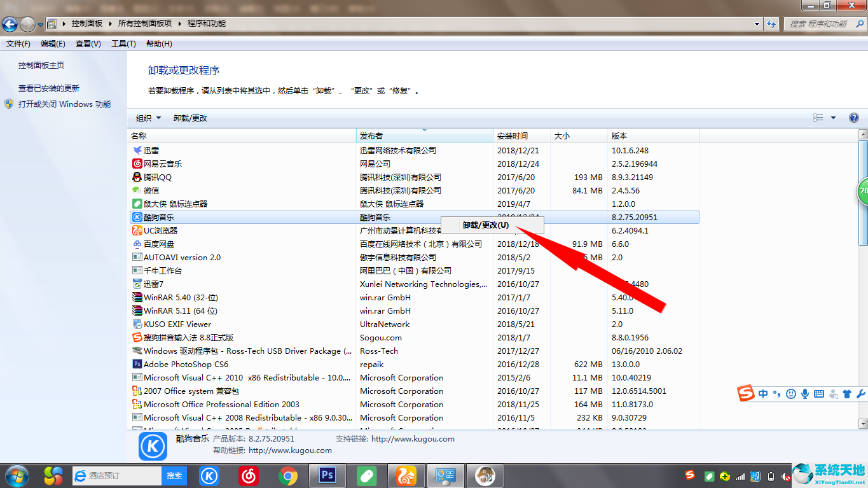Select Microsoft Office Professional Edition 2003
Image resolution: width=868 pixels, height=488 pixels.
(x=415, y=404)
